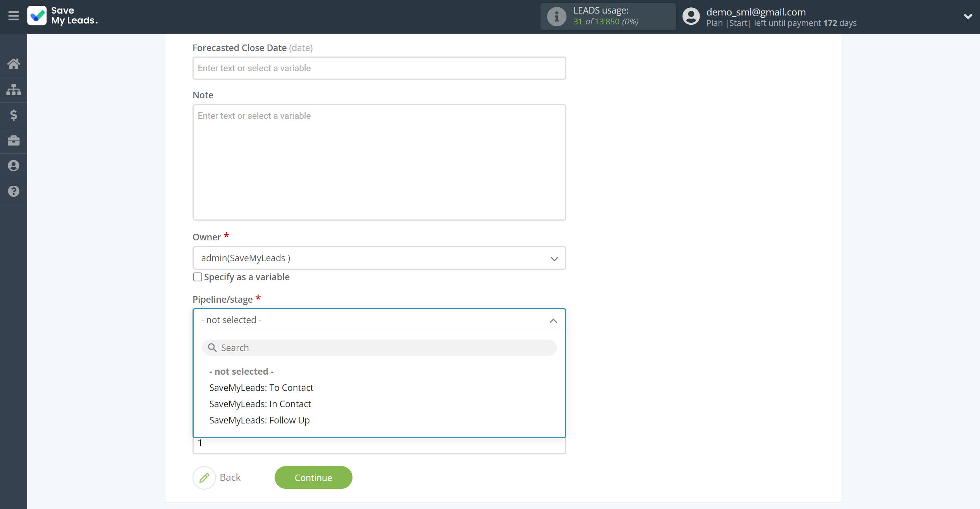Viewport: 980px width, 509px height.
Task: Click the Back pencil icon
Action: pyautogui.click(x=204, y=478)
